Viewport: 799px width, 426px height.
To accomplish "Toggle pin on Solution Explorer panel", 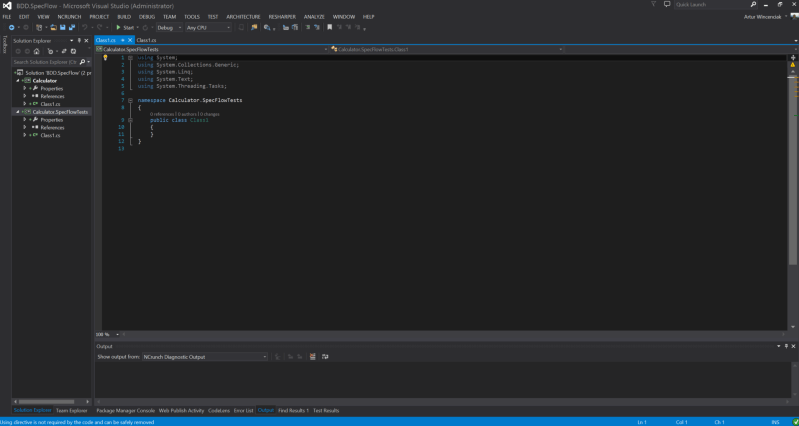I will tap(79, 40).
